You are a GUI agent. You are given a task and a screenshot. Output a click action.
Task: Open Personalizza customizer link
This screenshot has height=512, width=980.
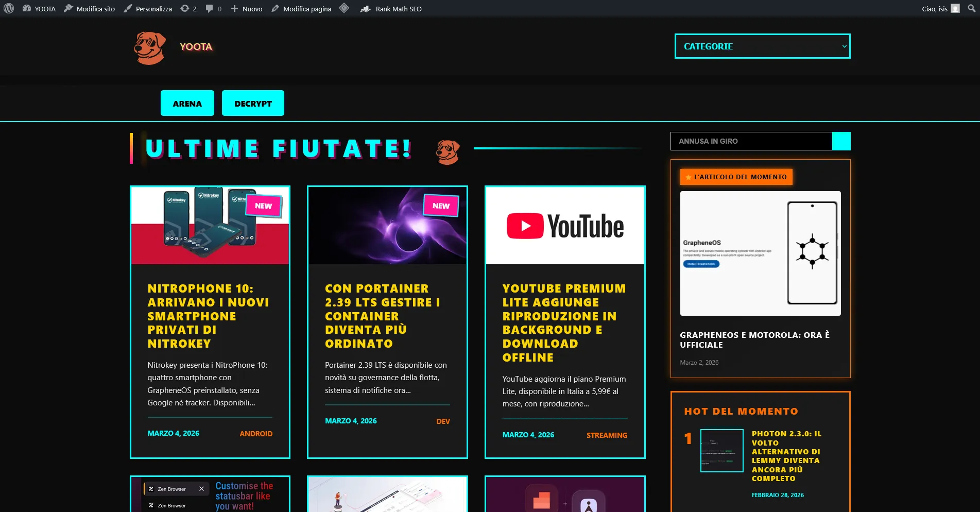[x=148, y=9]
